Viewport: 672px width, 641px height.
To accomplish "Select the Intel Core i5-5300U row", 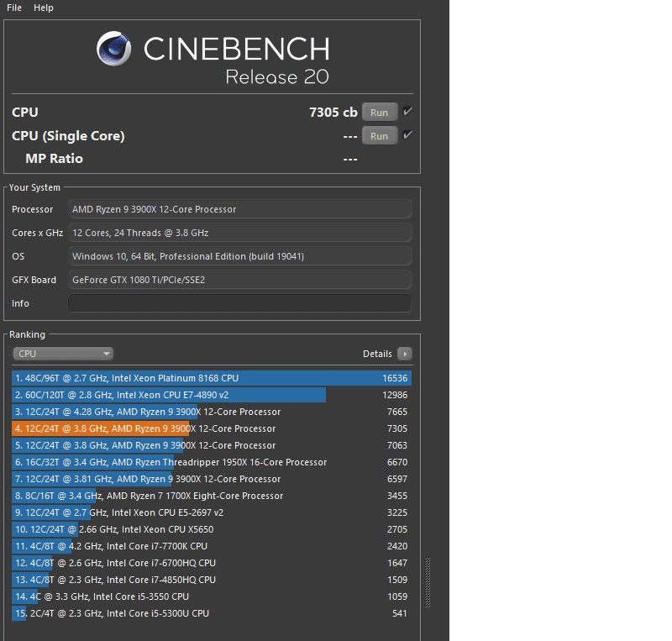I will [x=212, y=613].
